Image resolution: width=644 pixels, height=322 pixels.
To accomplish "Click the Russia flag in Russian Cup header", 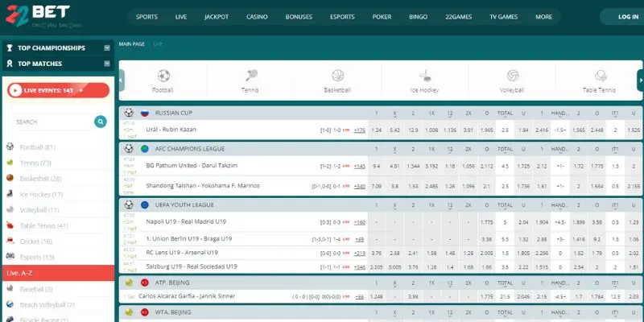I will point(145,113).
